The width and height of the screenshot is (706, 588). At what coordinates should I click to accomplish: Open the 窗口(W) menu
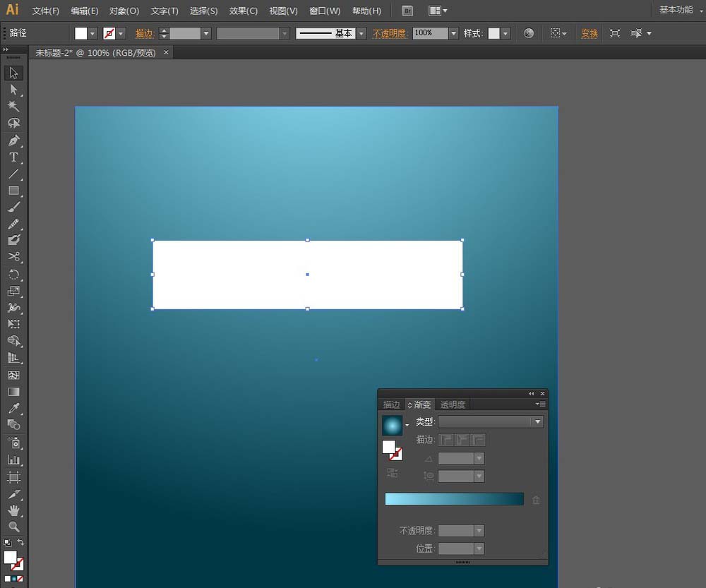point(325,11)
